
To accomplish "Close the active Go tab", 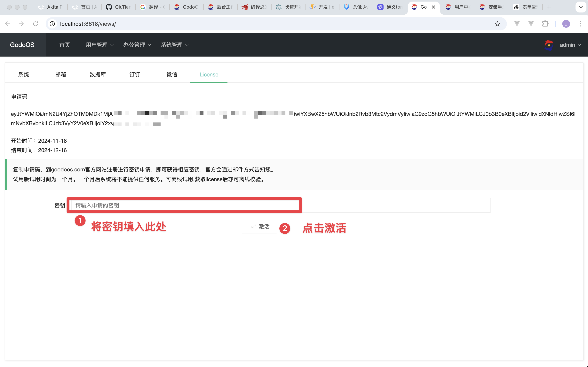I will tap(433, 7).
